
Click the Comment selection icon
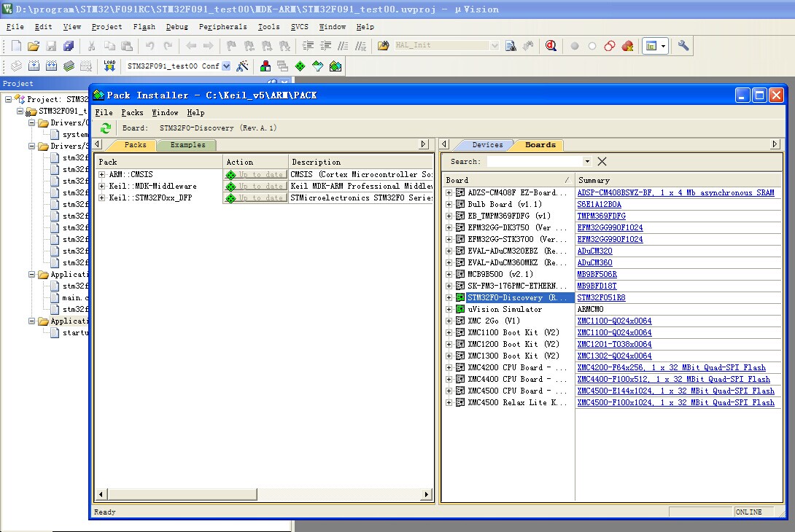(x=343, y=46)
